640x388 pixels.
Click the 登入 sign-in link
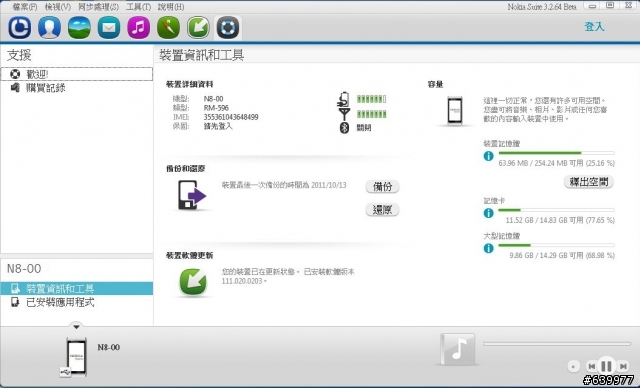coord(594,27)
